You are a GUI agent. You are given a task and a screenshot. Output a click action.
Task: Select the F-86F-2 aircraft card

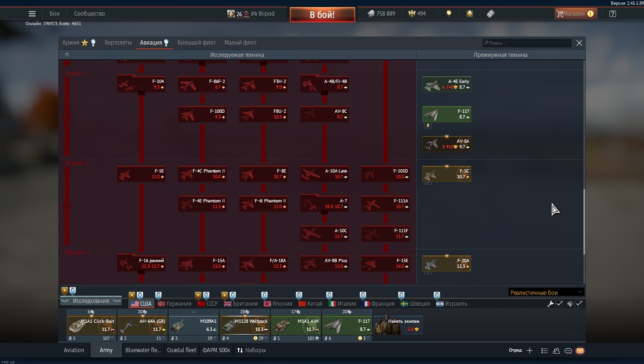202,84
